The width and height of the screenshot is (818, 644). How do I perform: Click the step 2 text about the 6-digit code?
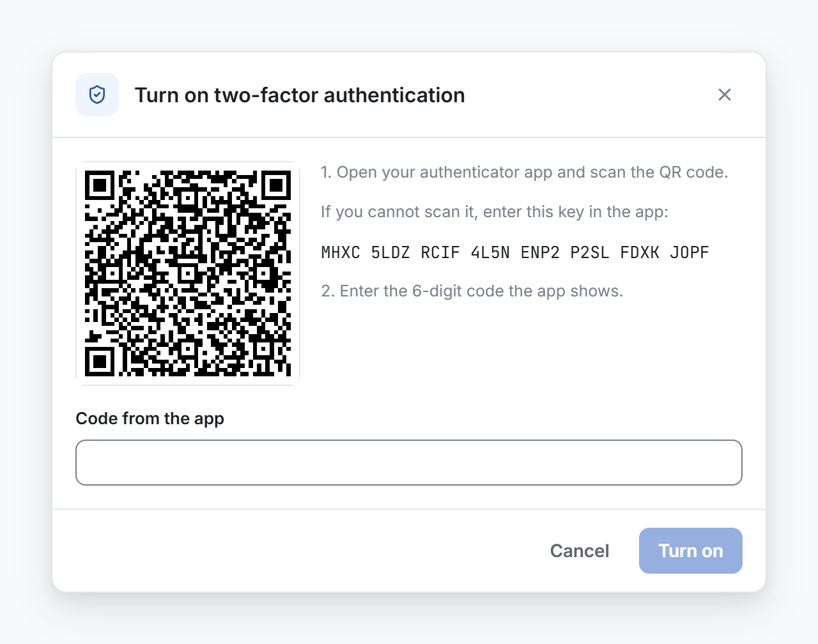click(472, 291)
